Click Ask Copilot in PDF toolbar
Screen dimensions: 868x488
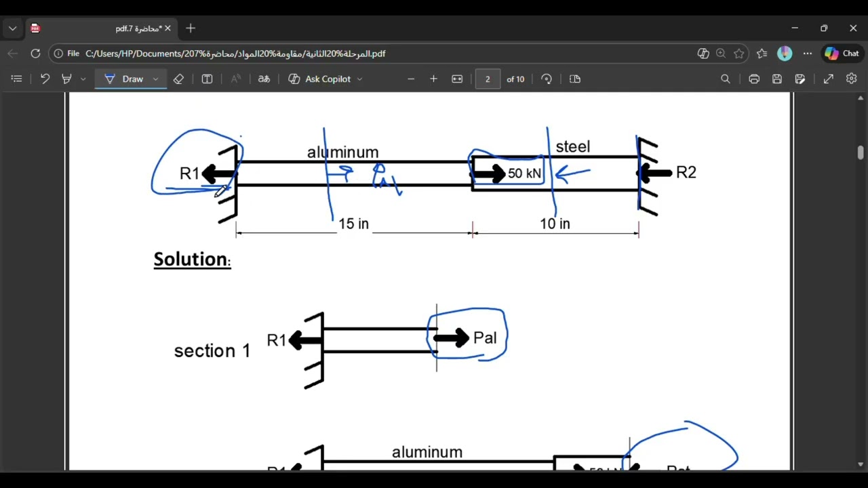point(319,79)
